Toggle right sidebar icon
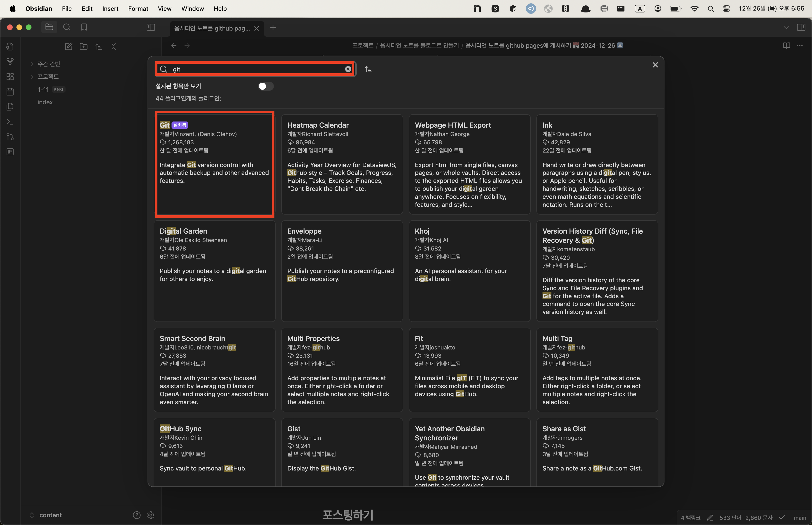812x525 pixels. 801,27
